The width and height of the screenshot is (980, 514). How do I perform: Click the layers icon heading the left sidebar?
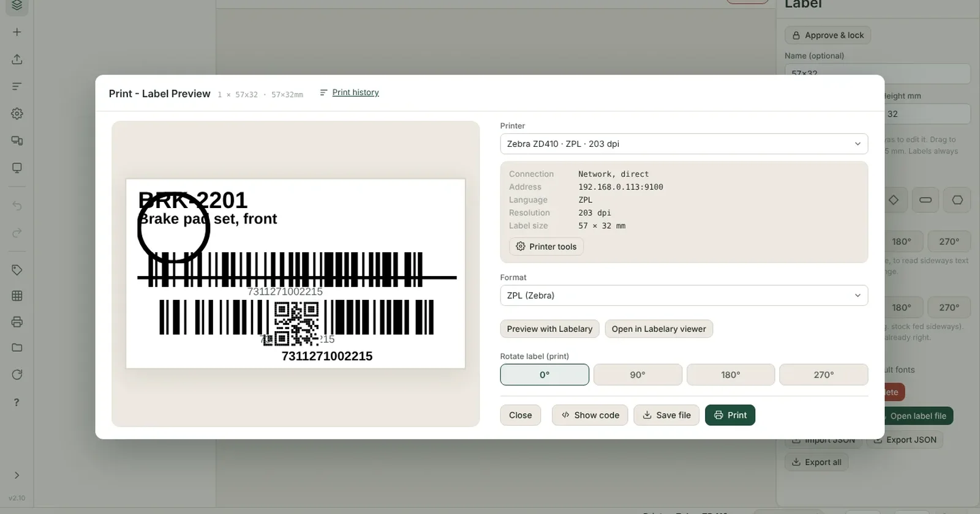click(17, 6)
